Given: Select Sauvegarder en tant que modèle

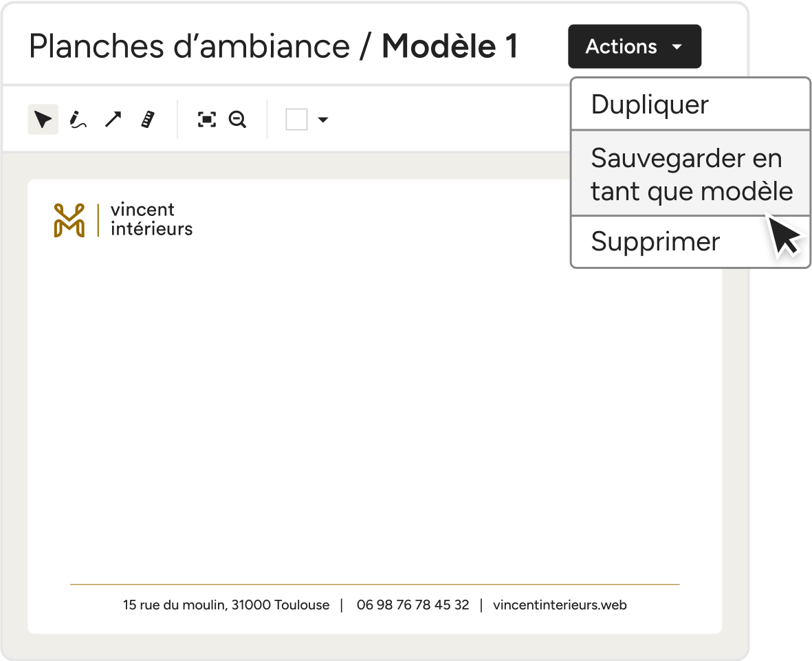Looking at the screenshot, I should [x=690, y=174].
